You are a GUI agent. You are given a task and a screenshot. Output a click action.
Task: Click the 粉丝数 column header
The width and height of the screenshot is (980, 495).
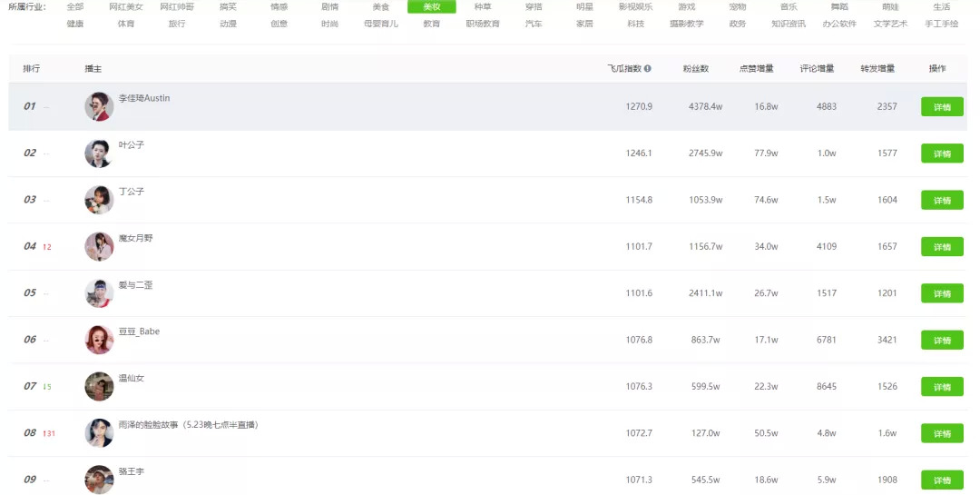(696, 68)
